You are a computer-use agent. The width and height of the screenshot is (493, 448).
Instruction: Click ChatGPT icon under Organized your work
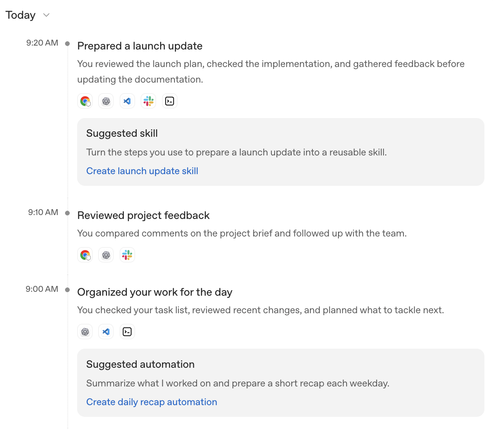[85, 332]
